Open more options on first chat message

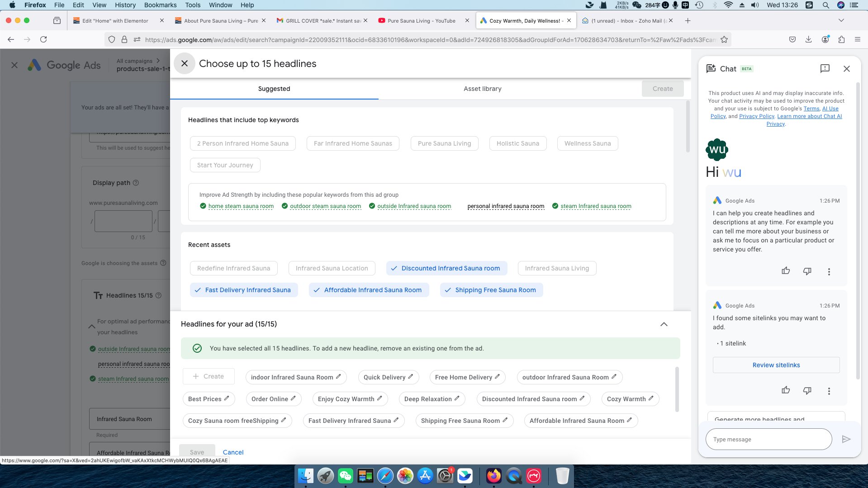point(829,272)
